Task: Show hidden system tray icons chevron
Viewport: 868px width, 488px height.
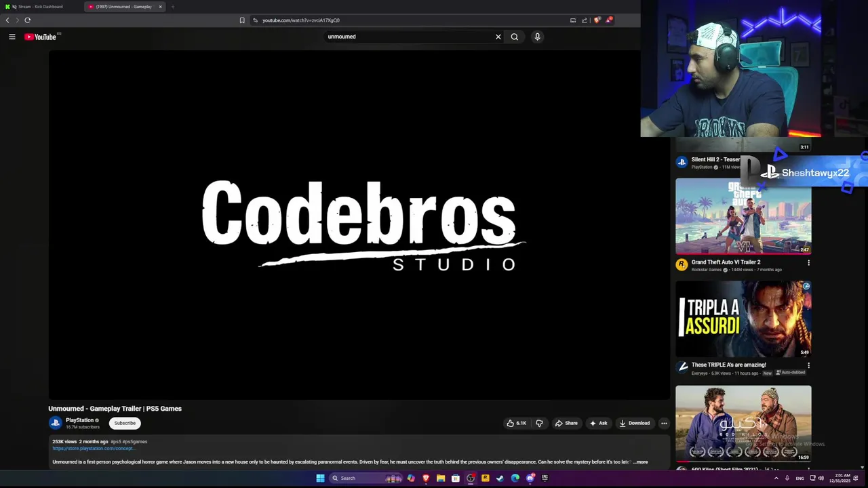Action: [x=776, y=478]
